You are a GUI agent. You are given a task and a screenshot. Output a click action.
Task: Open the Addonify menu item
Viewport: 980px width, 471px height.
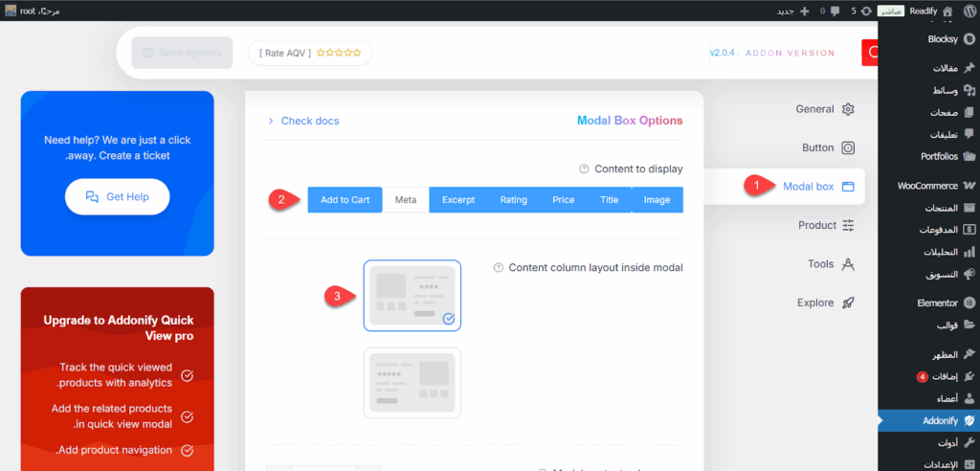point(928,421)
